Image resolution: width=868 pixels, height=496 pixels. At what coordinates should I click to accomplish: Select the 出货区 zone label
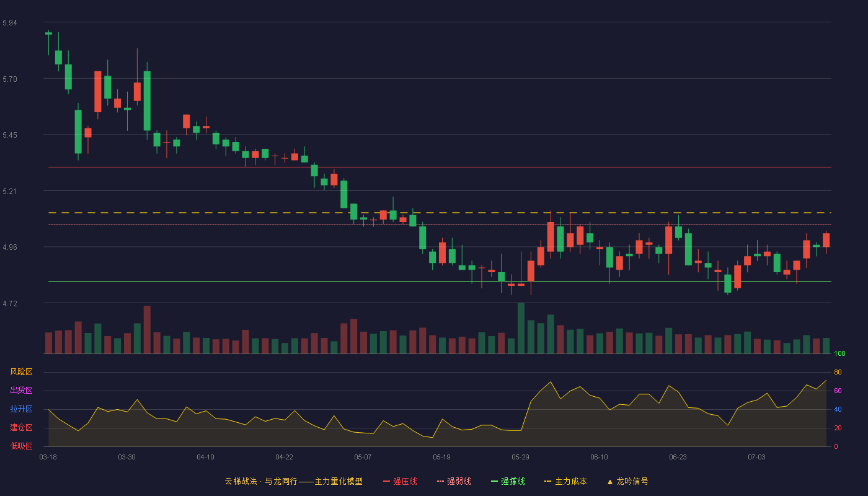pos(21,391)
